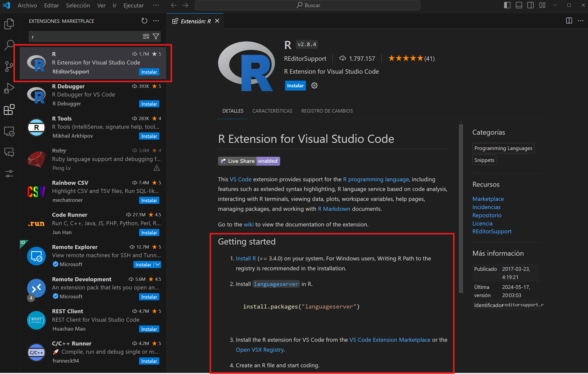Image resolution: width=588 pixels, height=374 pixels.
Task: Open the Search view in activity bar
Action: [x=9, y=45]
